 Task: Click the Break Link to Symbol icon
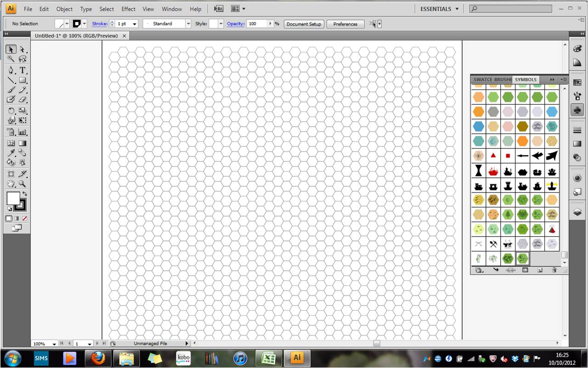[510, 270]
